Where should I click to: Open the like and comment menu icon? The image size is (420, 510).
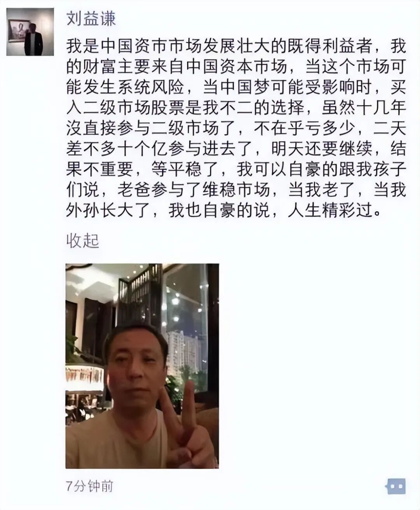coord(396,486)
